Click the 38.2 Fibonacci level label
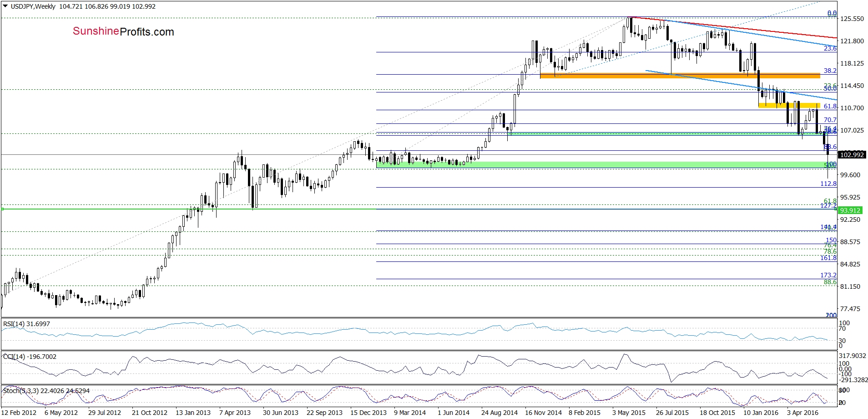Screen dimensions: 868x419 [830, 71]
